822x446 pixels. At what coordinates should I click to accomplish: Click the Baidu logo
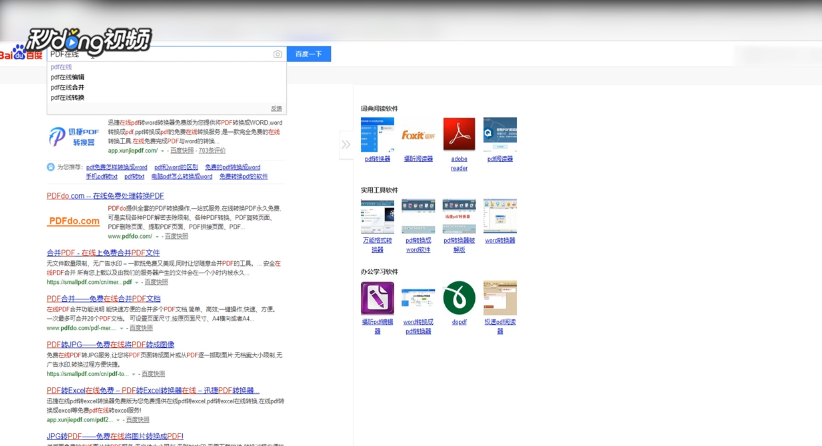(20, 53)
